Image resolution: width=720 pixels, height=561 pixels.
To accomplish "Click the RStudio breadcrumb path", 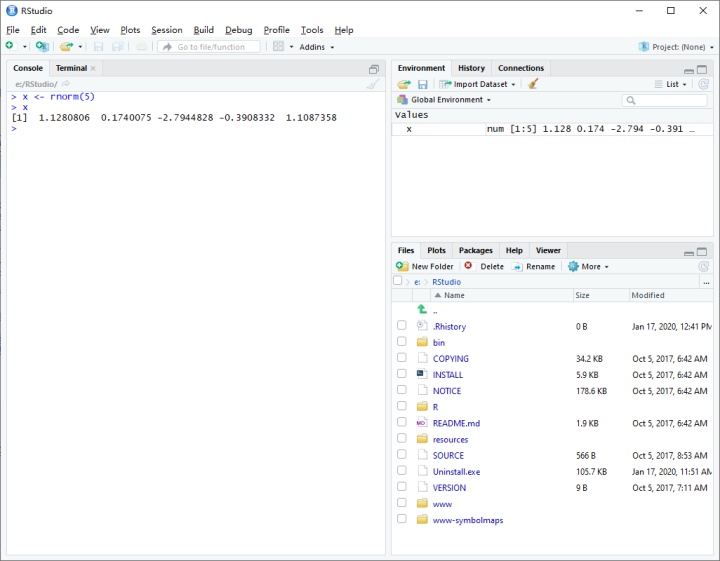I will (446, 282).
